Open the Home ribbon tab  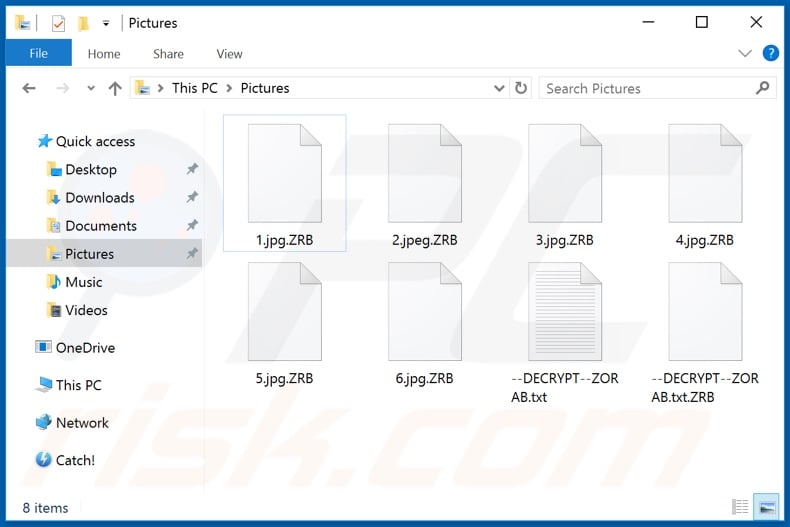[104, 54]
